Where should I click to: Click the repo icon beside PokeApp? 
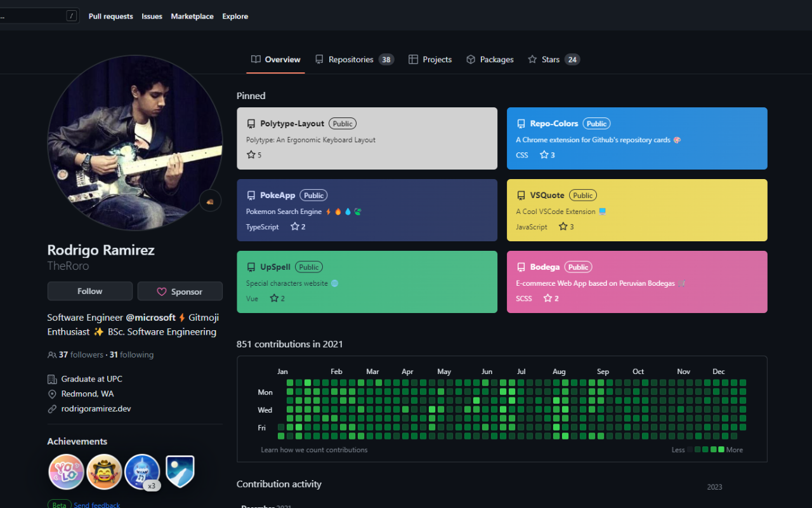[251, 196]
